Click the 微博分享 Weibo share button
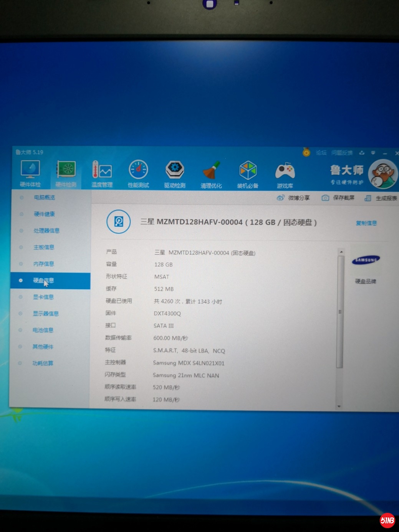Screen dimensions: 399x532 [x=293, y=198]
